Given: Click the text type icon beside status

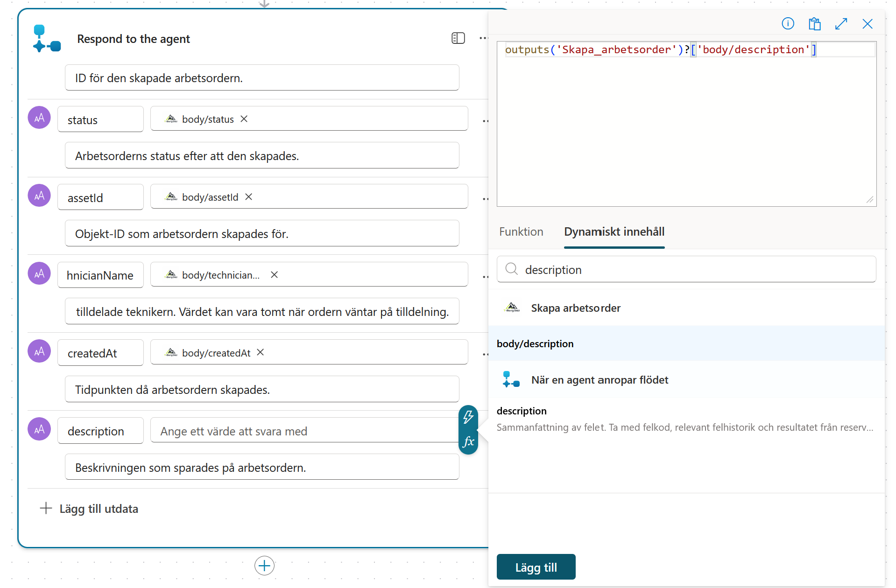Looking at the screenshot, I should (39, 118).
